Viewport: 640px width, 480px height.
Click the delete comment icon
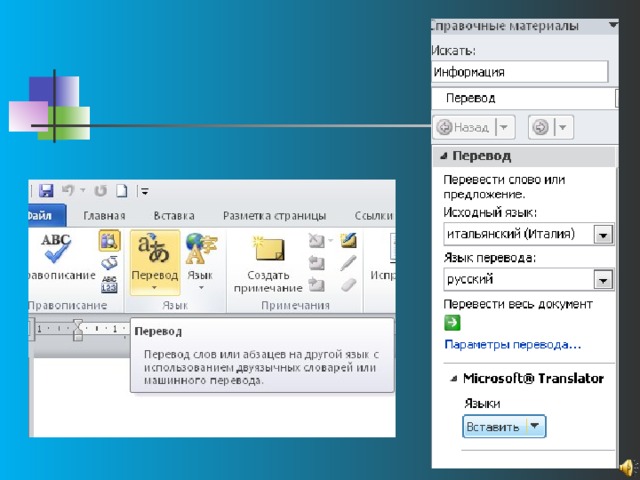coord(316,241)
